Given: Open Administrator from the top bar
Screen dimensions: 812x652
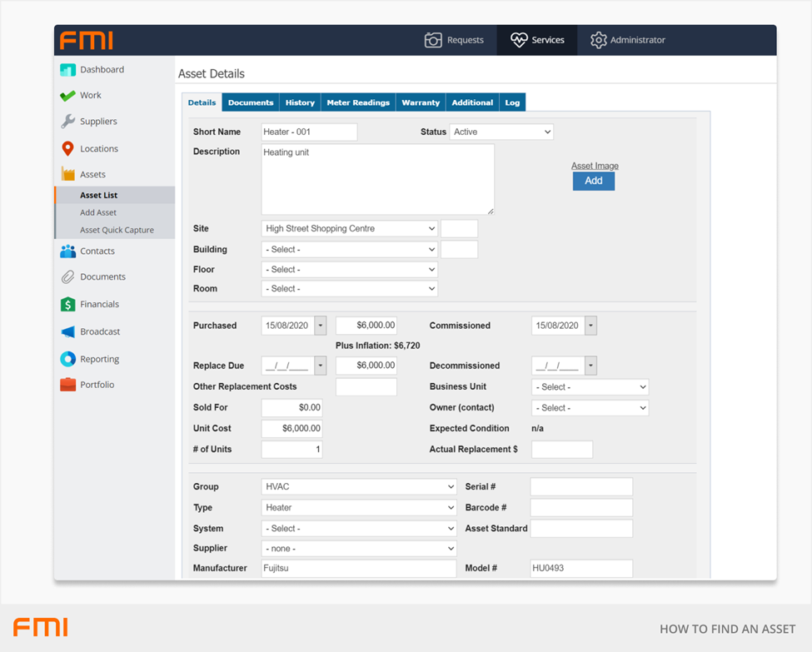Looking at the screenshot, I should click(x=628, y=40).
